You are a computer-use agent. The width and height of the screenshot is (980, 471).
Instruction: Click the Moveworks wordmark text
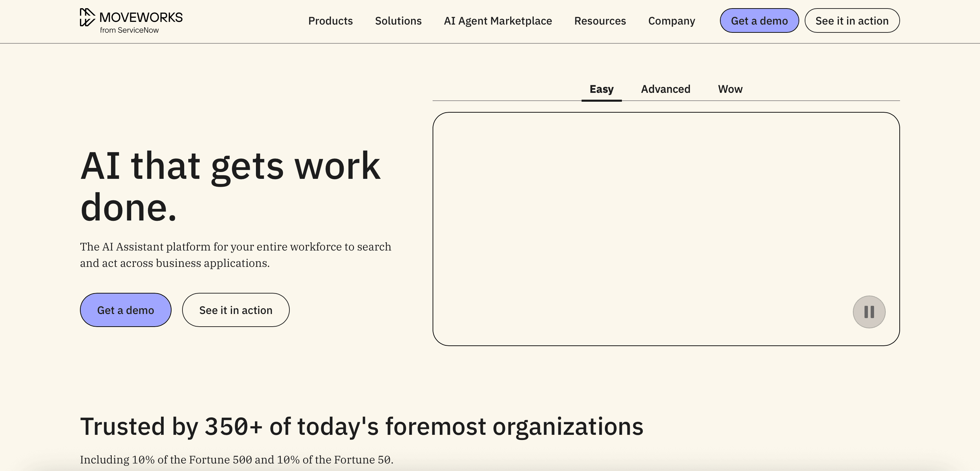coord(141,16)
